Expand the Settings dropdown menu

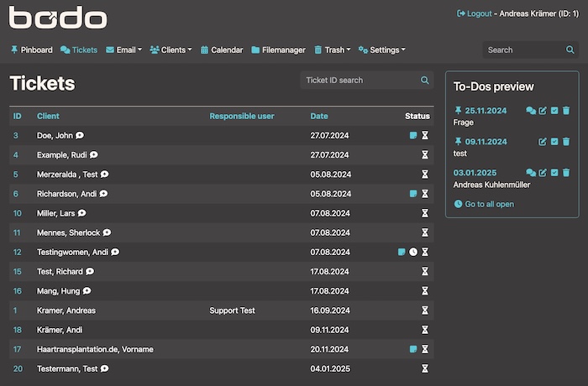[382, 50]
